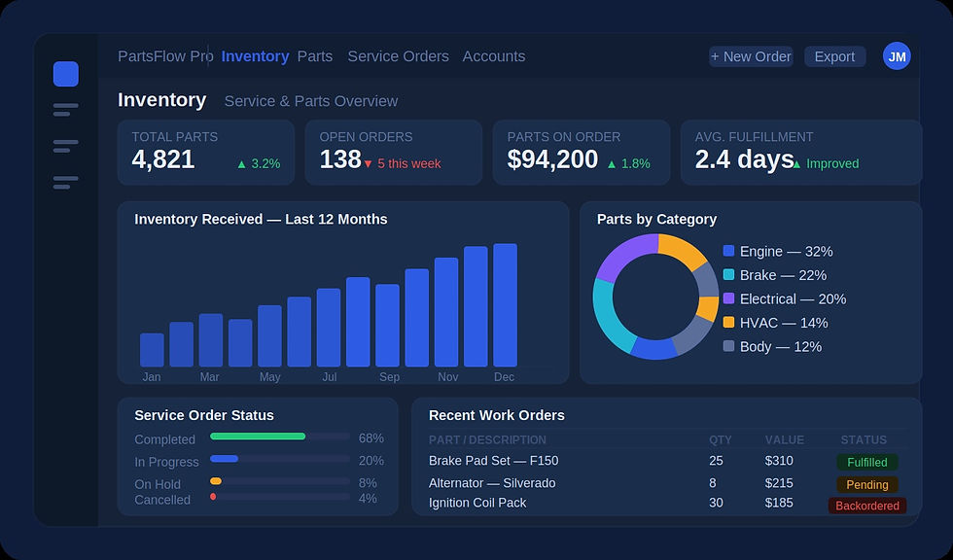953x560 pixels.
Task: Click the PART / DESCRIPTION column header
Action: 487,439
